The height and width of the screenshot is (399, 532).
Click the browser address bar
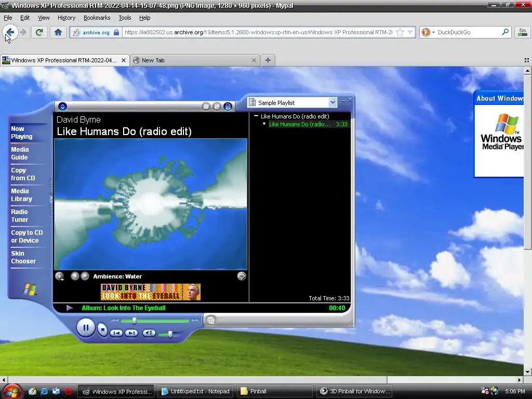tap(258, 32)
